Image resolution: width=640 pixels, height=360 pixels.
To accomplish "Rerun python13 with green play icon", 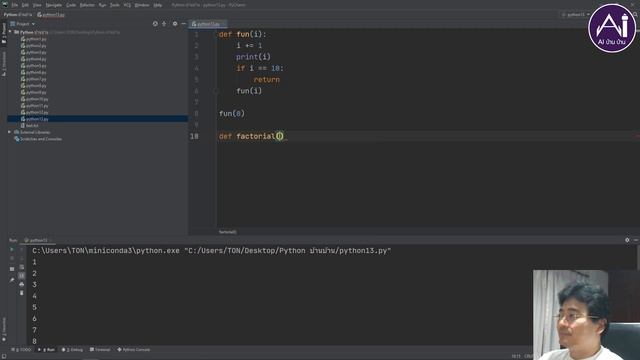I will tap(12, 249).
